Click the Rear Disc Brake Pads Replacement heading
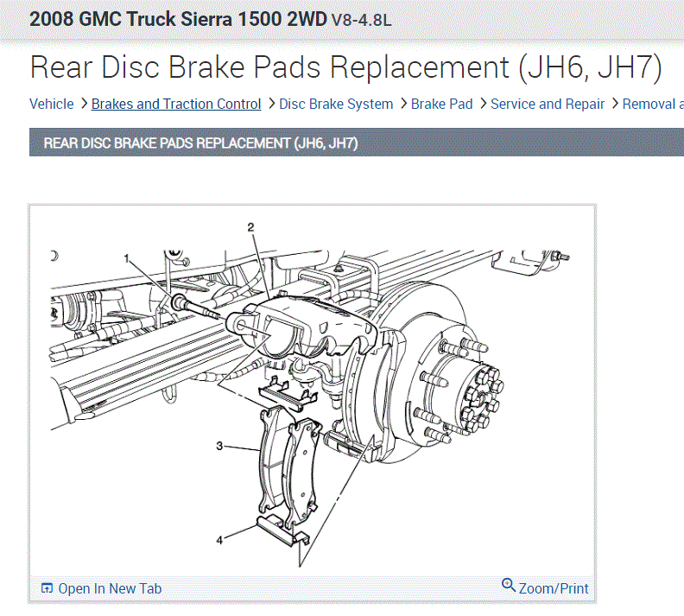 (346, 67)
